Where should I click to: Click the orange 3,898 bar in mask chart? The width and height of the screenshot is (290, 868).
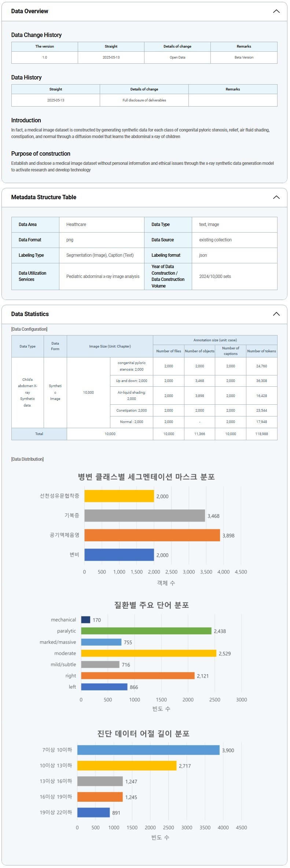tap(152, 535)
